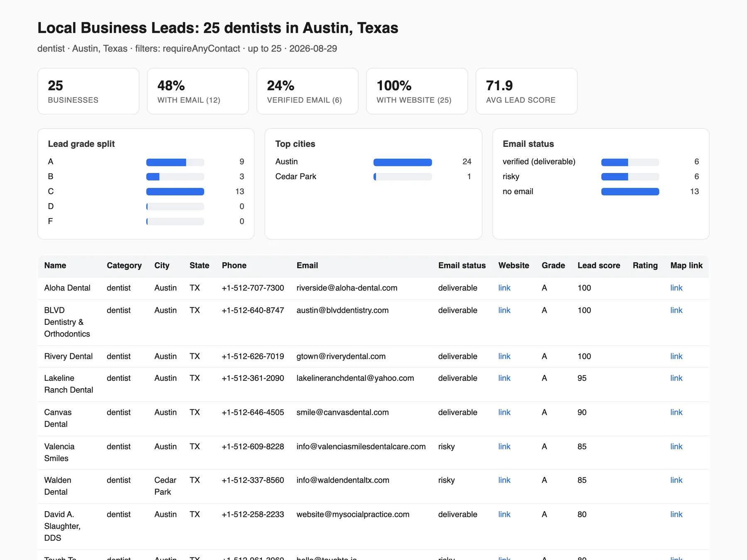Click the Website column header
747x560 pixels.
point(514,265)
